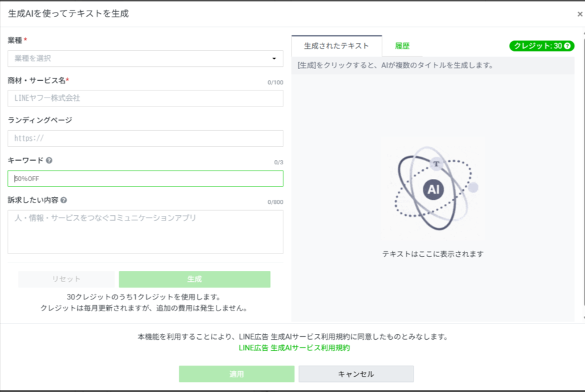The height and width of the screenshot is (392, 585).
Task: Open the 業種 industry dropdown
Action: pyautogui.click(x=145, y=58)
